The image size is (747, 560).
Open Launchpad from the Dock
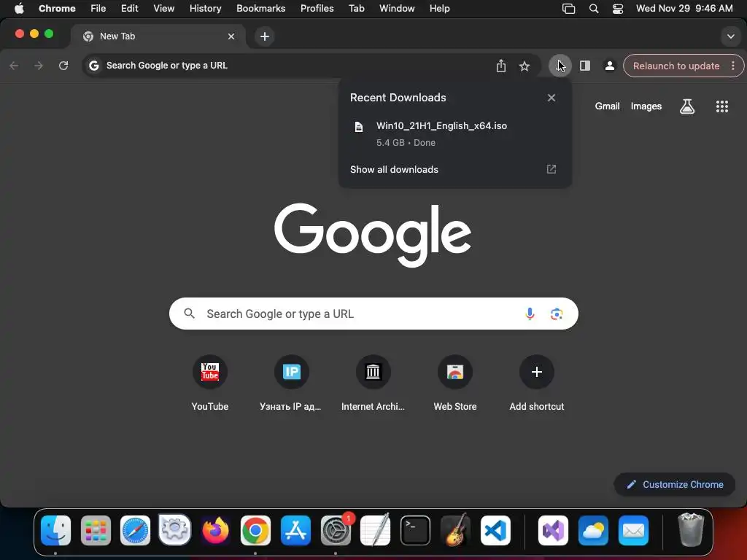tap(96, 530)
